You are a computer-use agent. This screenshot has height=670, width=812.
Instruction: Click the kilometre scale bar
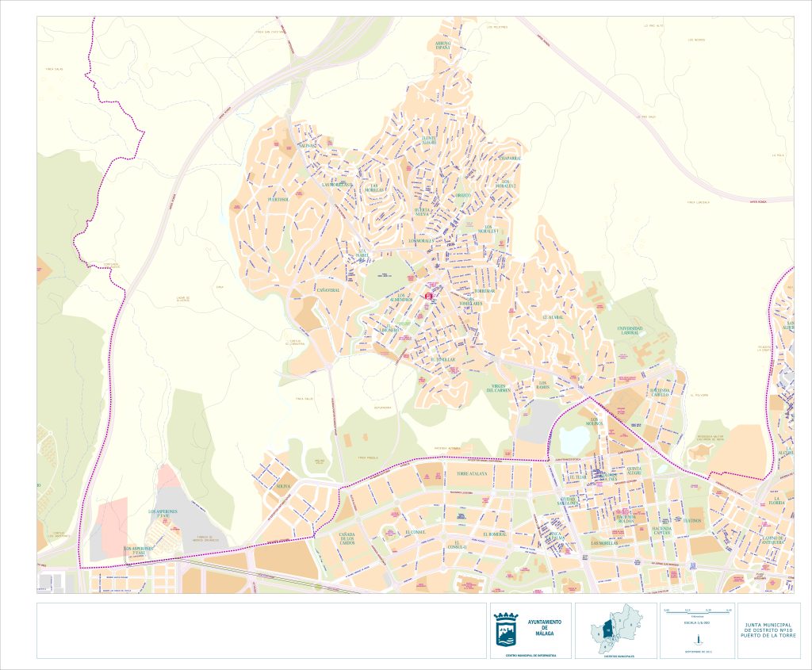tap(697, 612)
